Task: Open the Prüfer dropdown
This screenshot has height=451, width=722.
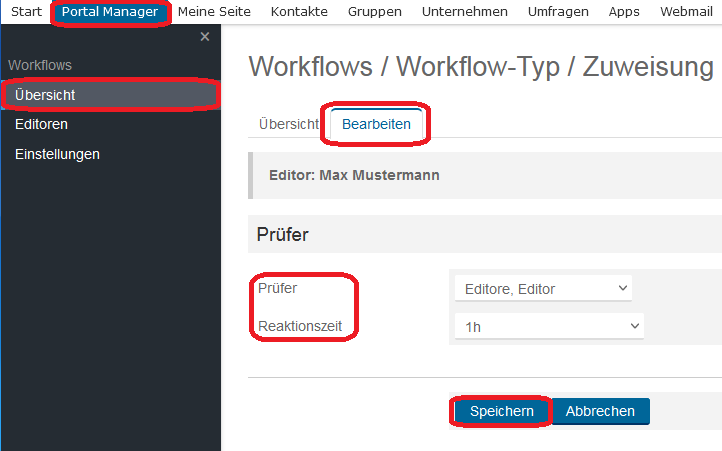Action: 542,289
